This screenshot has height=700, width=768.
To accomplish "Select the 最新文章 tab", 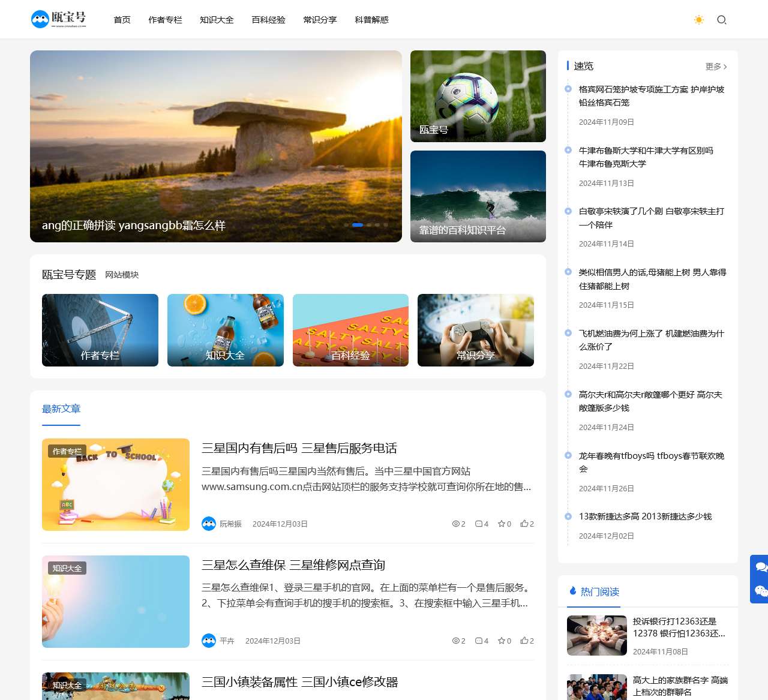I will pos(61,408).
